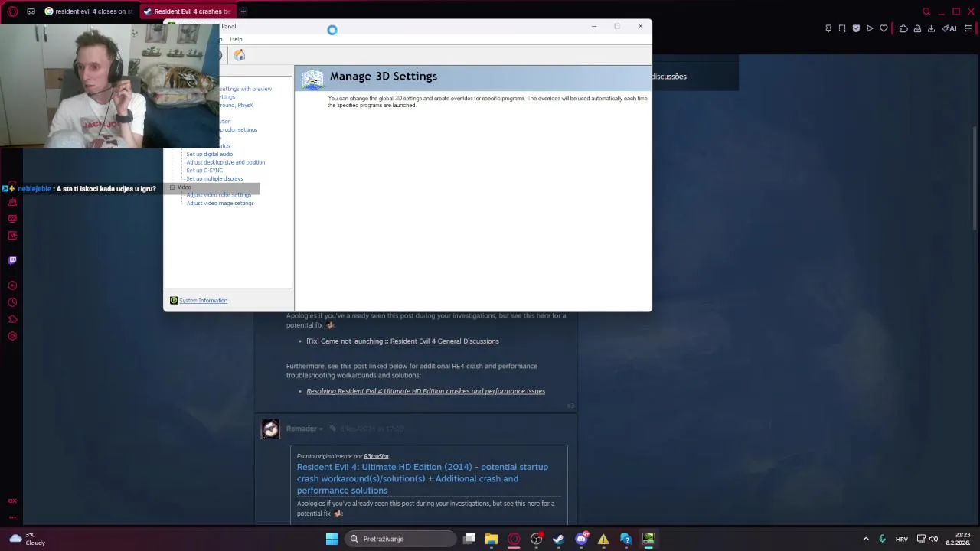Open NVIDIA Control Panel taskbar icon
The image size is (980, 551).
click(648, 539)
